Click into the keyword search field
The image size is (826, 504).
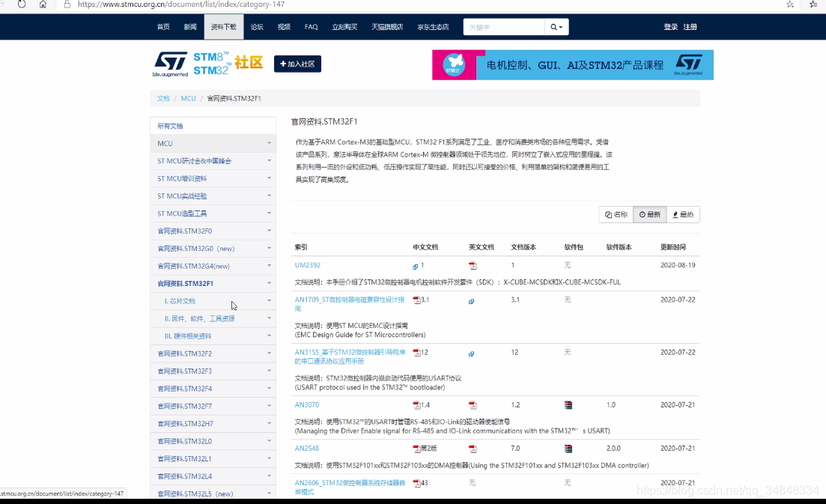click(x=504, y=27)
